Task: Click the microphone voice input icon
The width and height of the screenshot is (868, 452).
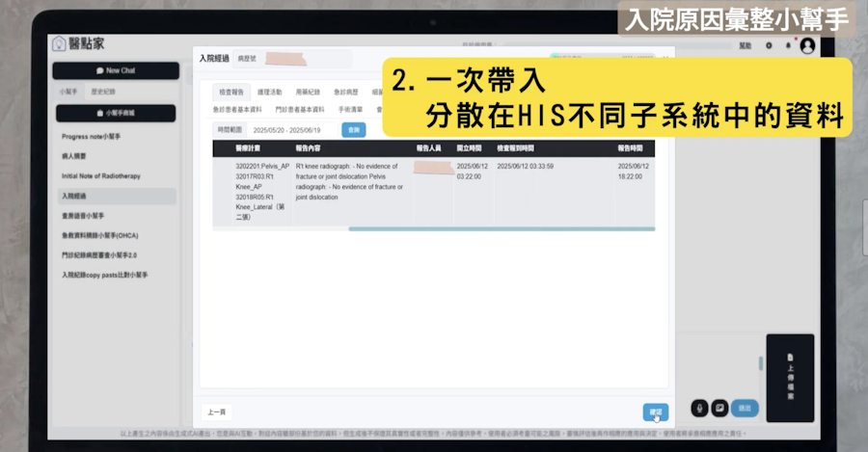Action: (700, 408)
